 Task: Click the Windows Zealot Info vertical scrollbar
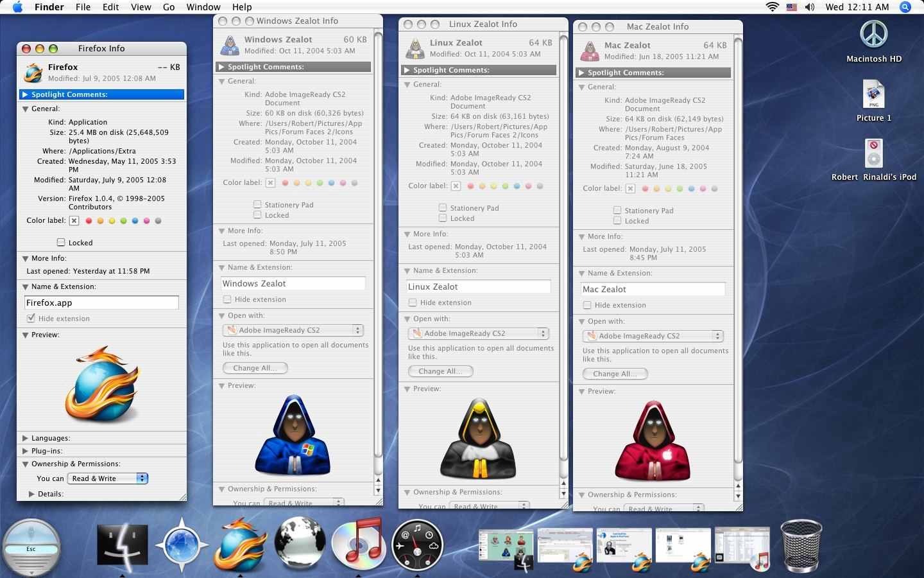[378, 244]
